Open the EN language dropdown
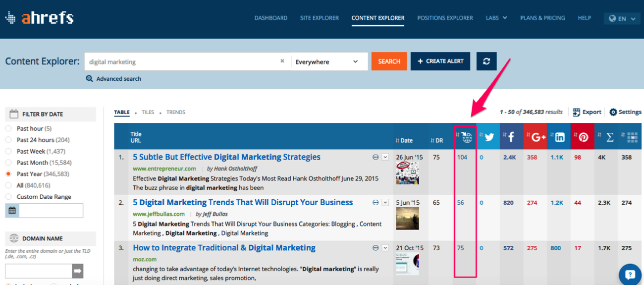The height and width of the screenshot is (285, 644). [x=623, y=18]
